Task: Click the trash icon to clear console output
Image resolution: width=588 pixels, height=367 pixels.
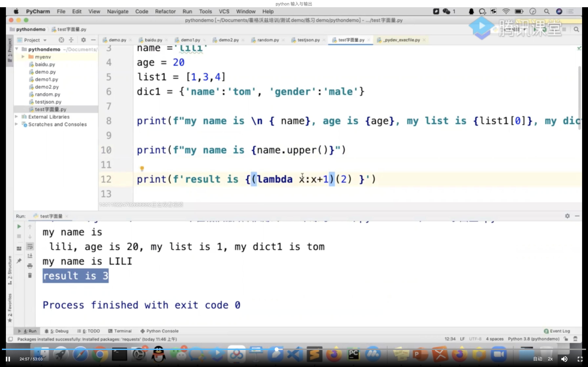Action: (30, 275)
